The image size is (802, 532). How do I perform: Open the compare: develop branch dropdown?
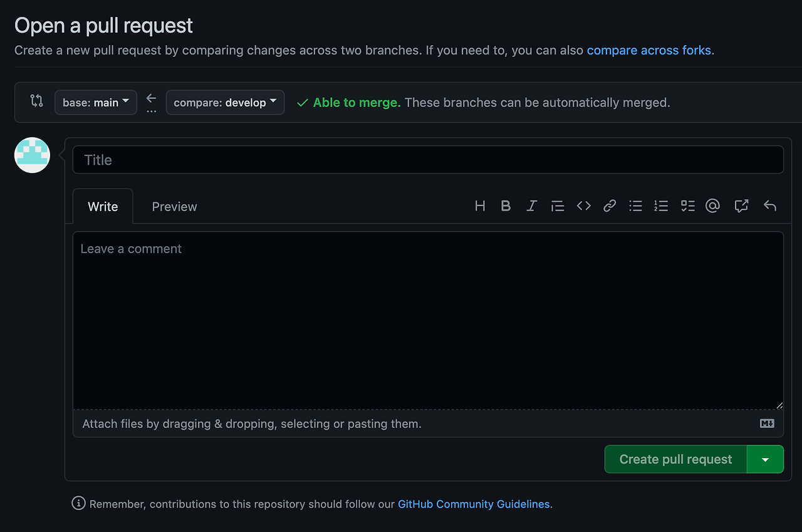click(x=225, y=102)
